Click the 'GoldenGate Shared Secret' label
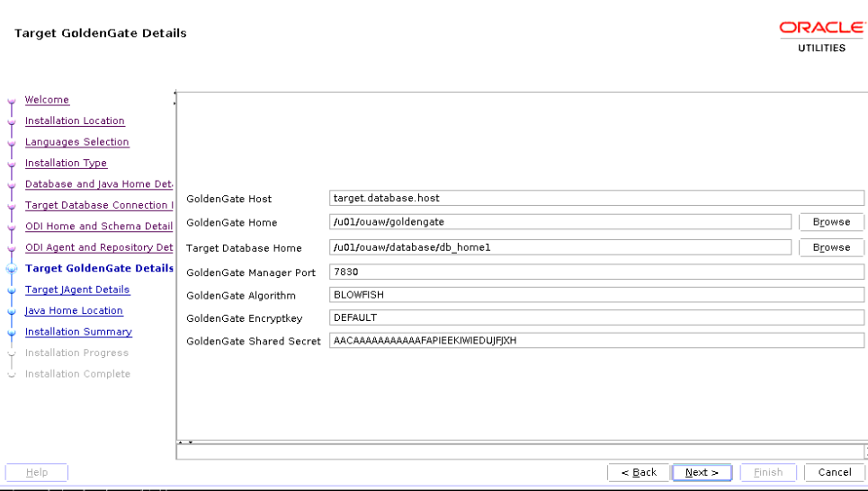868x491 pixels. pos(254,342)
